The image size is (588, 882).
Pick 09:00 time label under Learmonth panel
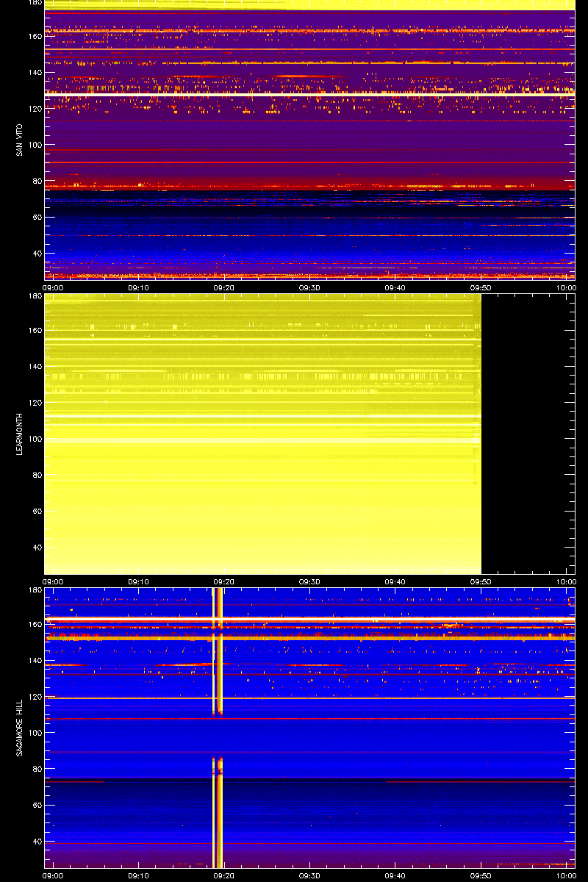tap(54, 581)
